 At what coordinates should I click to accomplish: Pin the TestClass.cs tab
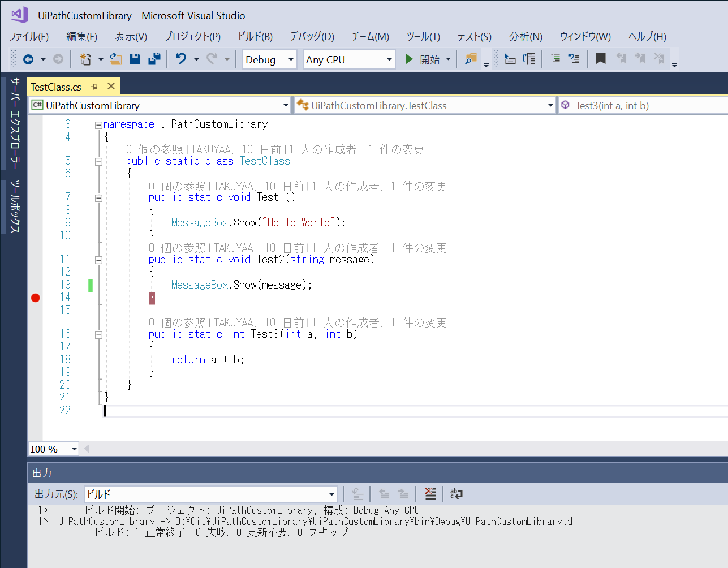click(x=94, y=87)
